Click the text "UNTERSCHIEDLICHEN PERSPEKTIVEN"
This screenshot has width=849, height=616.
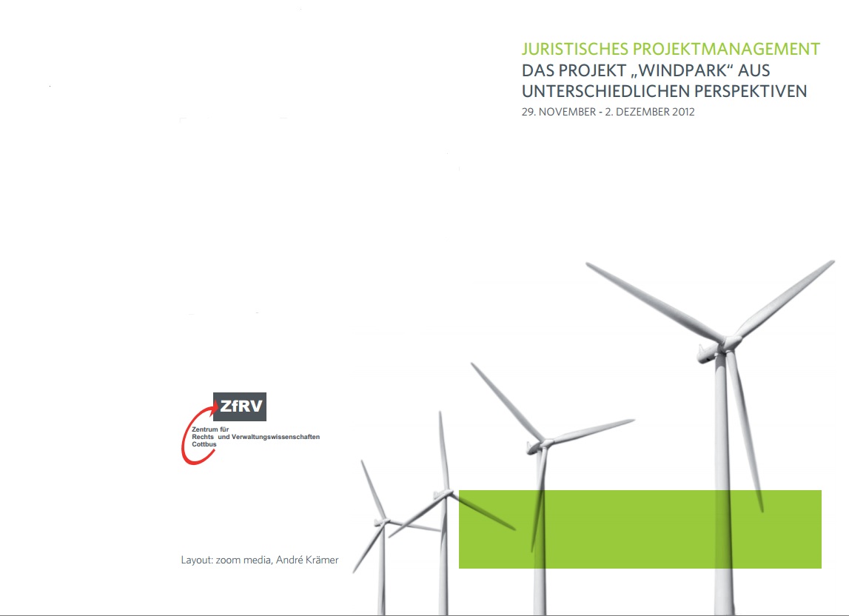(x=665, y=91)
